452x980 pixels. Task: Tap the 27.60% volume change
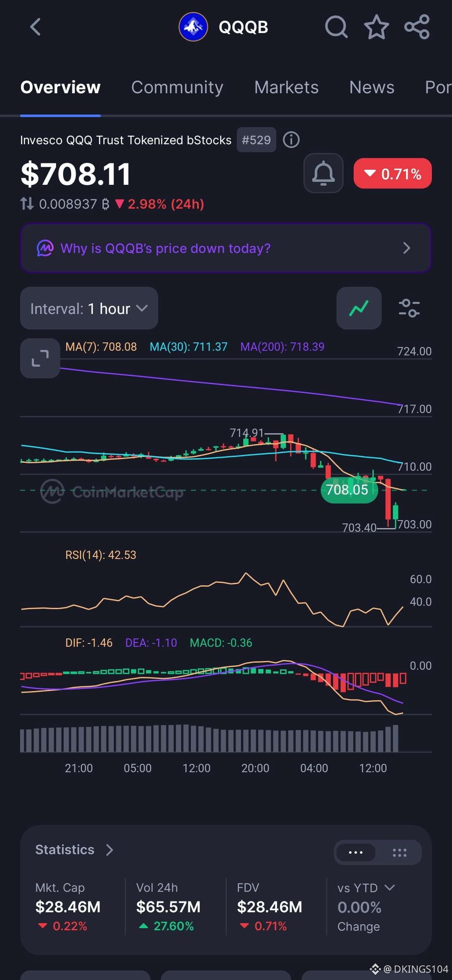click(174, 926)
